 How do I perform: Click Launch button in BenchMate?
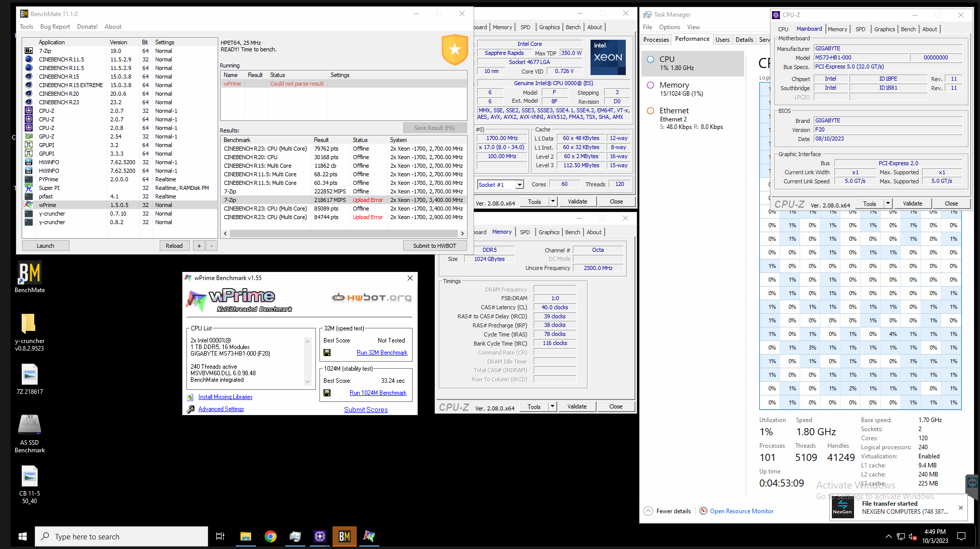pyautogui.click(x=45, y=246)
